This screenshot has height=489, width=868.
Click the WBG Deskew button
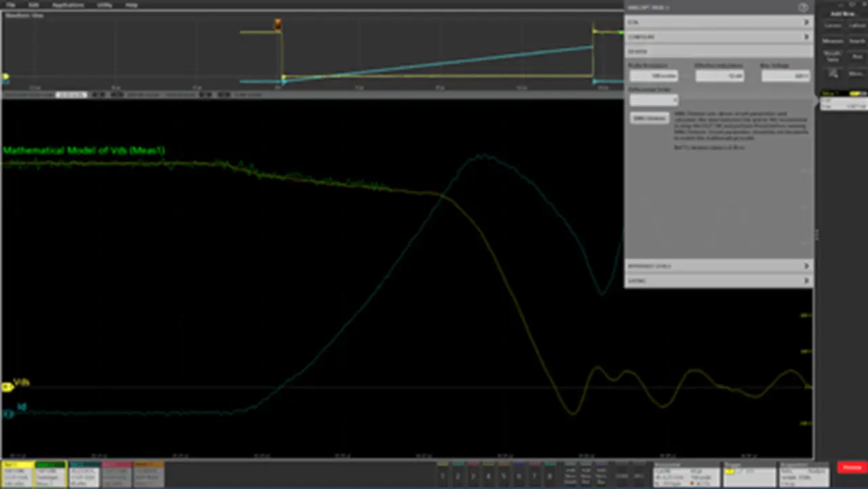pos(649,118)
